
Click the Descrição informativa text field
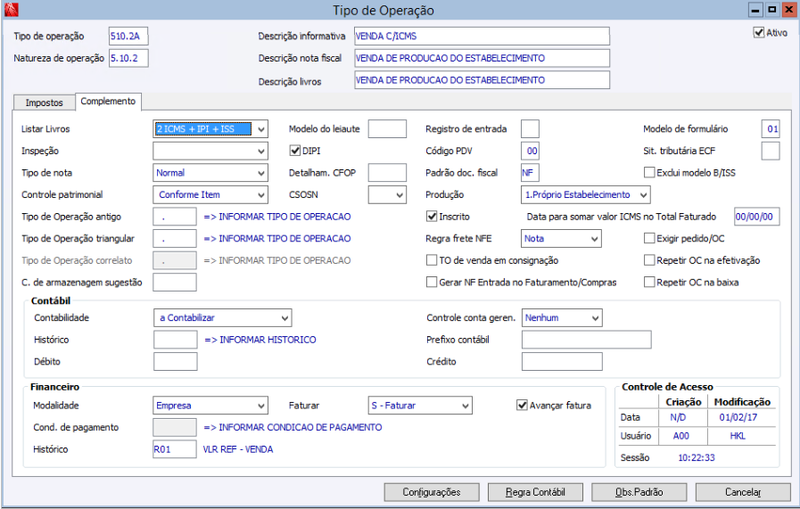coord(481,36)
